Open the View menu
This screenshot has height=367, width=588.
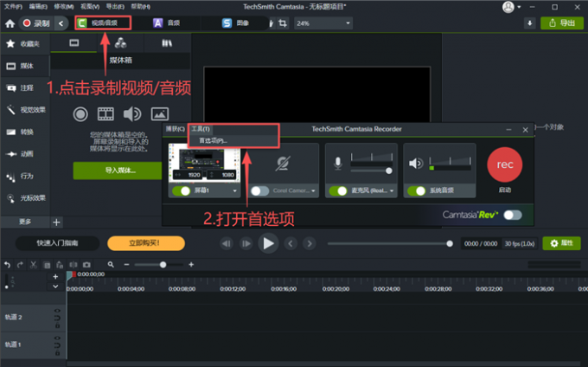(x=90, y=7)
